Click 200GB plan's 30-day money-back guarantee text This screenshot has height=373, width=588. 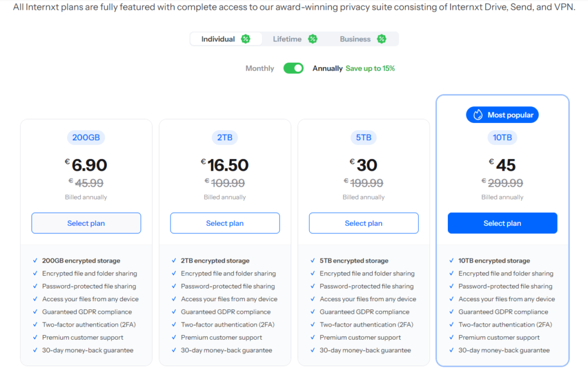pyautogui.click(x=88, y=350)
